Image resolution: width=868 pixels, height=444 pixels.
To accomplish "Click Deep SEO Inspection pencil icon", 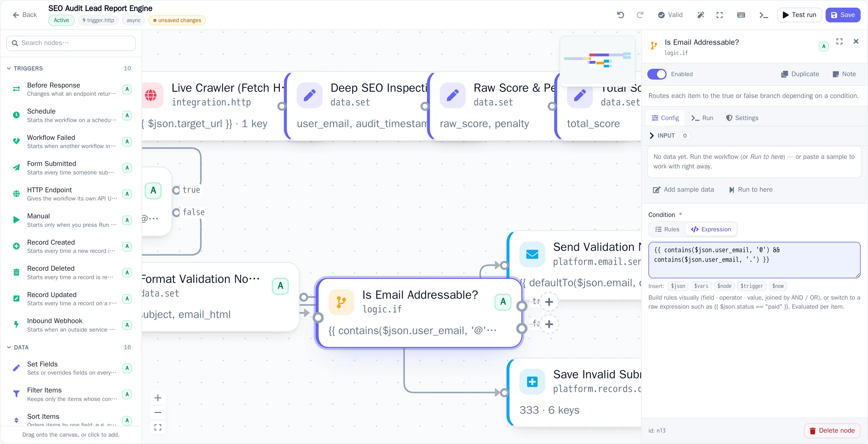I will [310, 95].
